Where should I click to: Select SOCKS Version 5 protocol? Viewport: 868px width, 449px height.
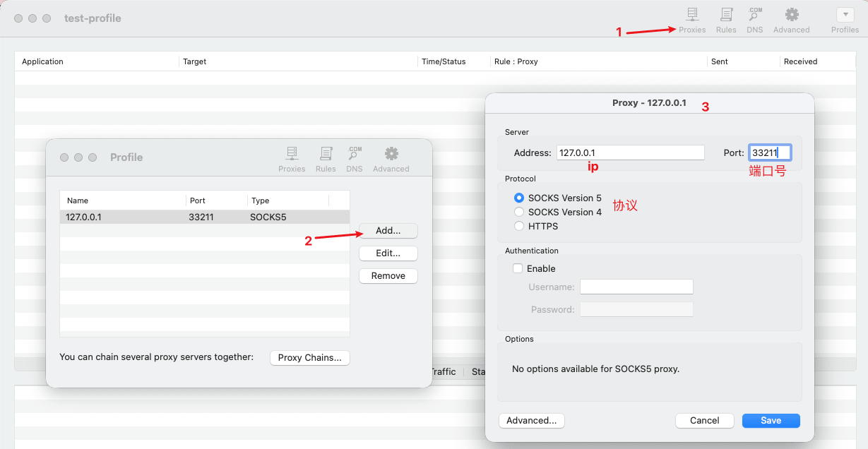(519, 198)
